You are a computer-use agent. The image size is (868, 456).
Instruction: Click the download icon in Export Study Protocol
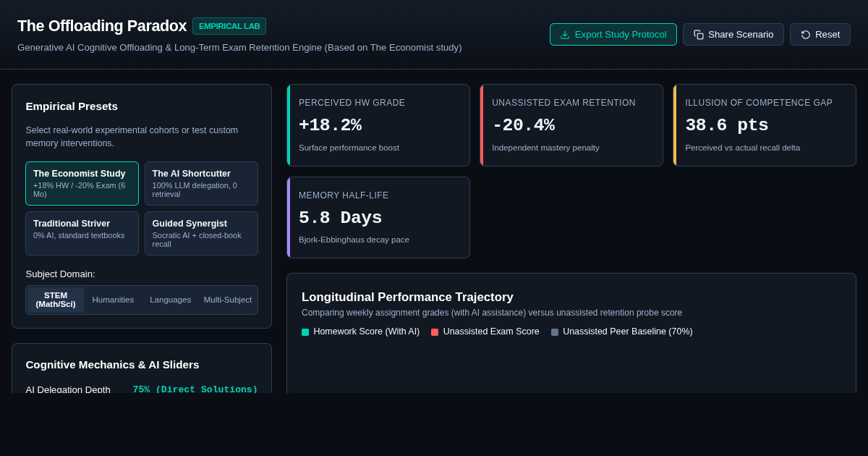(x=565, y=35)
